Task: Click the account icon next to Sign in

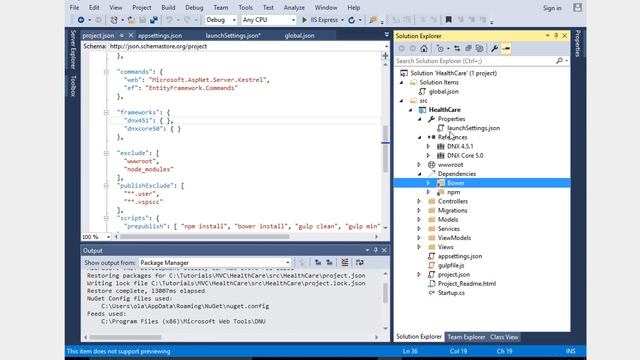Action: 577,8
